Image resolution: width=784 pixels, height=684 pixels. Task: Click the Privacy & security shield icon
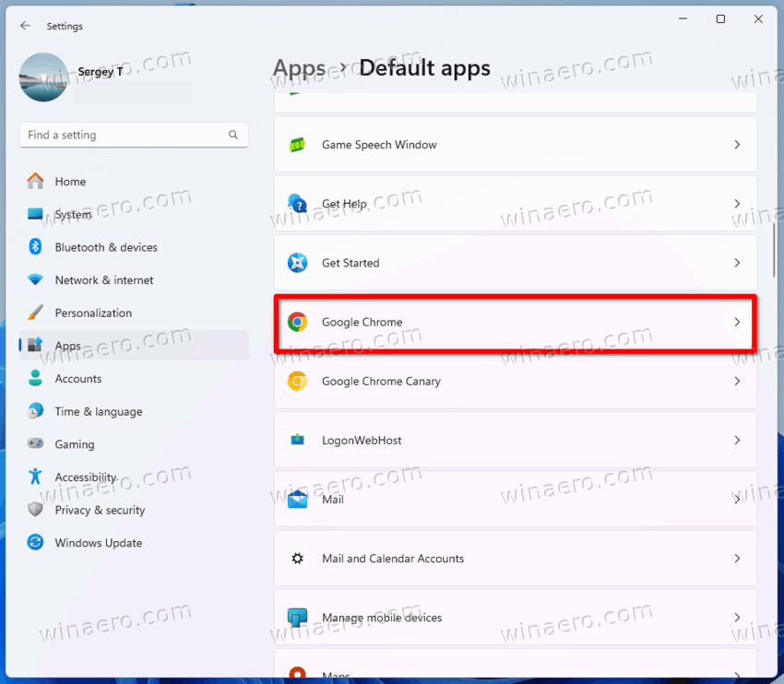pos(35,509)
